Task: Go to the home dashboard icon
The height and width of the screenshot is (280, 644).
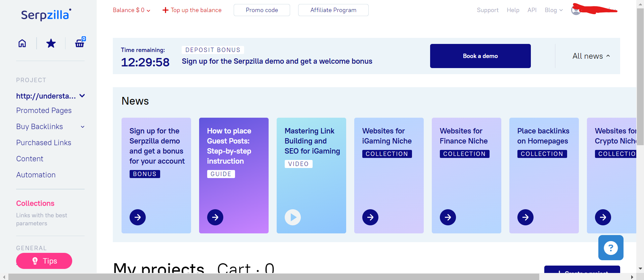Action: (x=22, y=43)
